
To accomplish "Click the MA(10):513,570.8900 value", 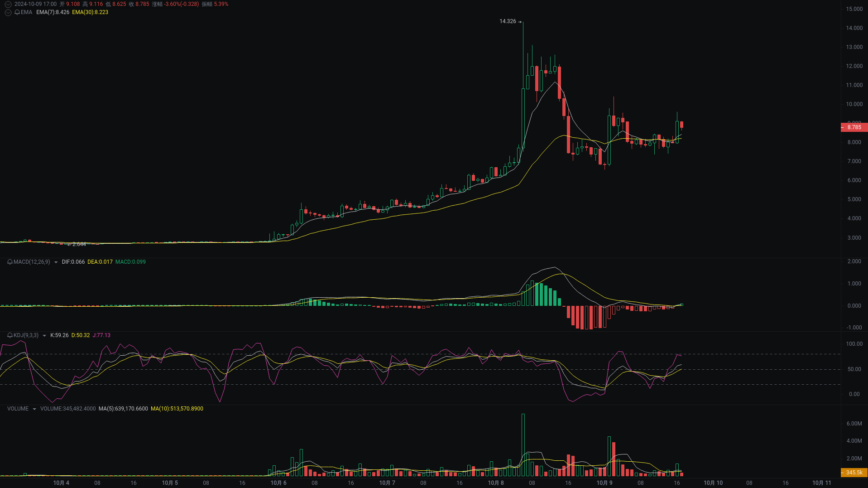I will tap(177, 409).
